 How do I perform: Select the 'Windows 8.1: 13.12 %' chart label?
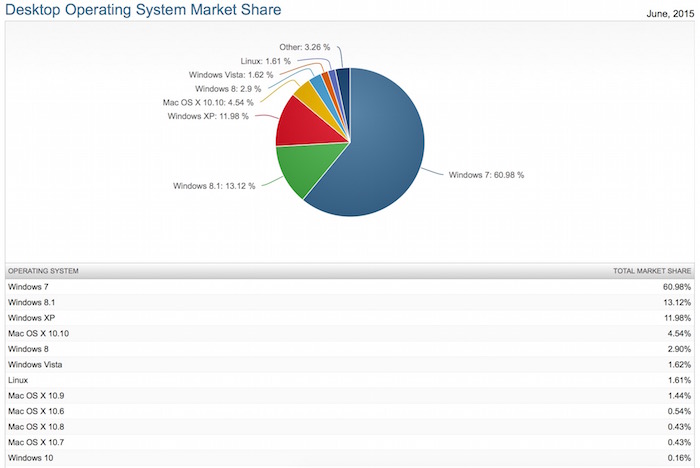click(214, 185)
